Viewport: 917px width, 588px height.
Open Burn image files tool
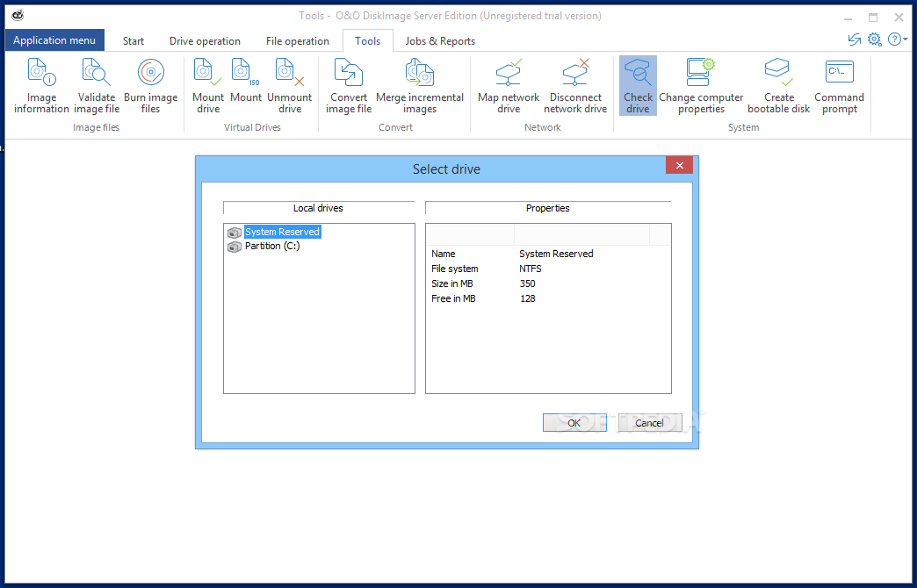(x=150, y=86)
